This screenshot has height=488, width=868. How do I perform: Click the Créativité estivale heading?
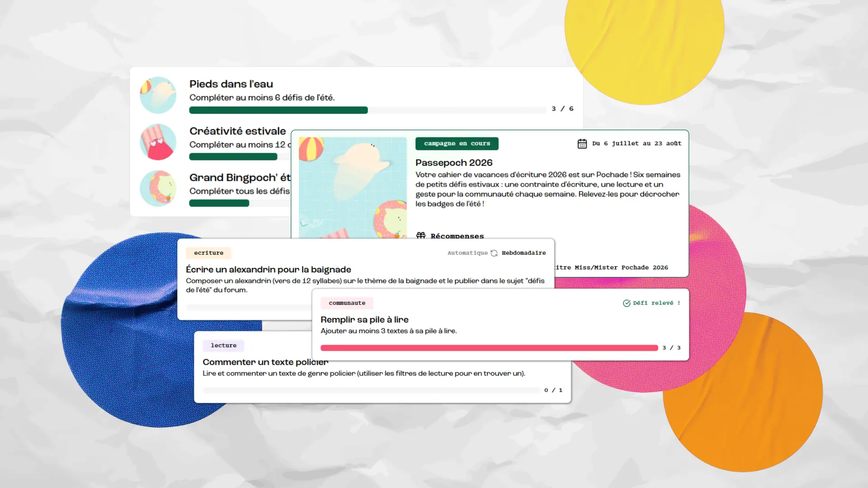[x=237, y=131]
